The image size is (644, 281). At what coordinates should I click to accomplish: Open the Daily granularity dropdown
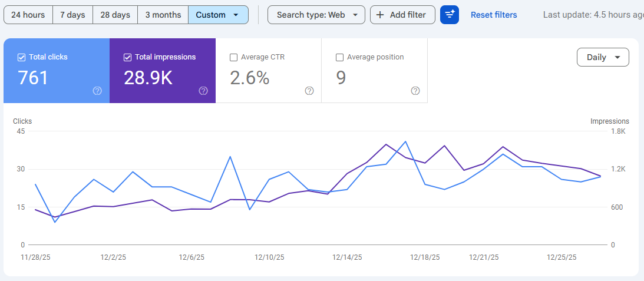pos(603,57)
